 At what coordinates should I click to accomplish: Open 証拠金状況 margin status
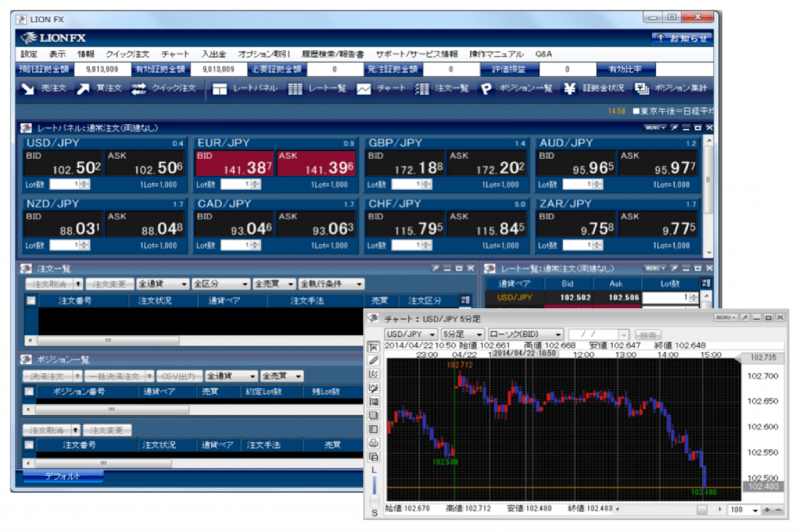(x=594, y=88)
